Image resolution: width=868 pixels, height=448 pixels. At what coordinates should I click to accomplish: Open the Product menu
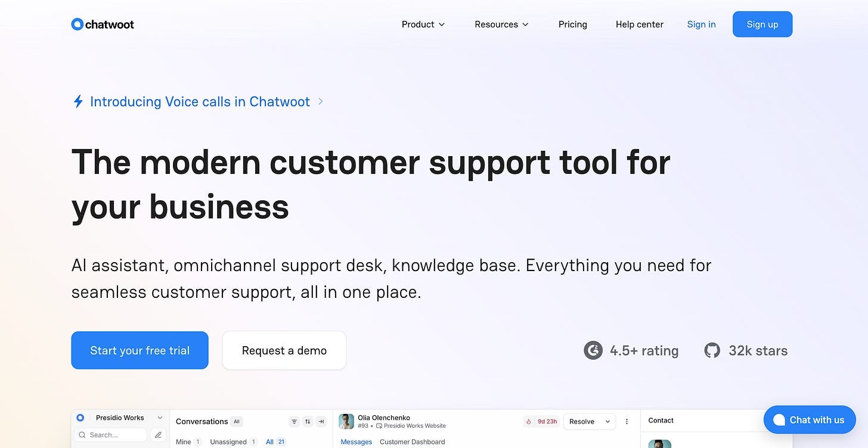click(423, 24)
